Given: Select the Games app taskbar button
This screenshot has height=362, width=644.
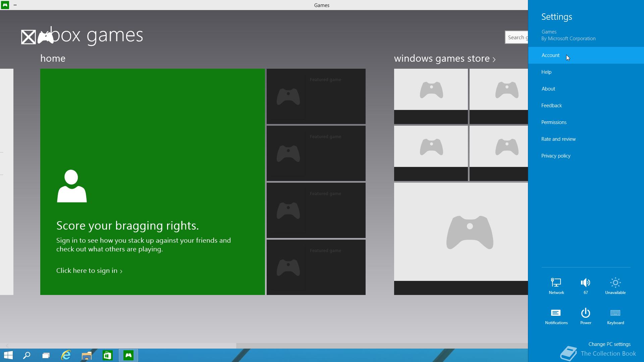Looking at the screenshot, I should 128,355.
